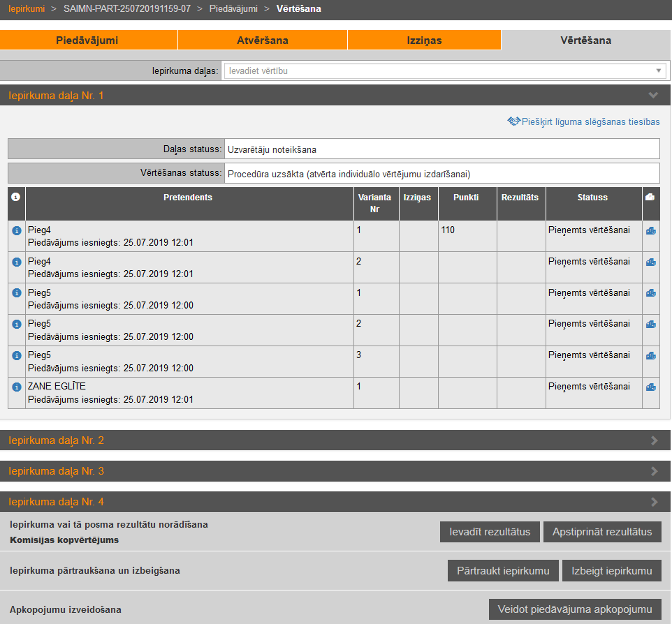Go to Iepirkumi breadcrumb link

tap(25, 9)
